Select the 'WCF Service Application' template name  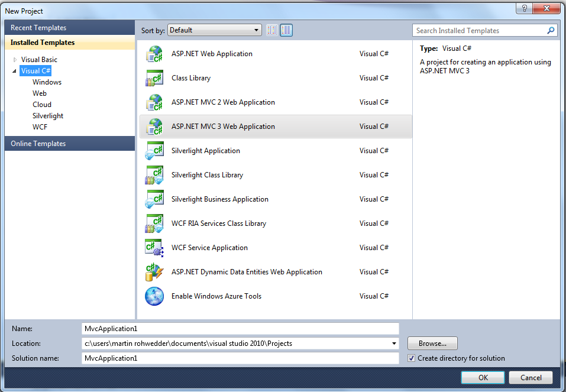[209, 248]
